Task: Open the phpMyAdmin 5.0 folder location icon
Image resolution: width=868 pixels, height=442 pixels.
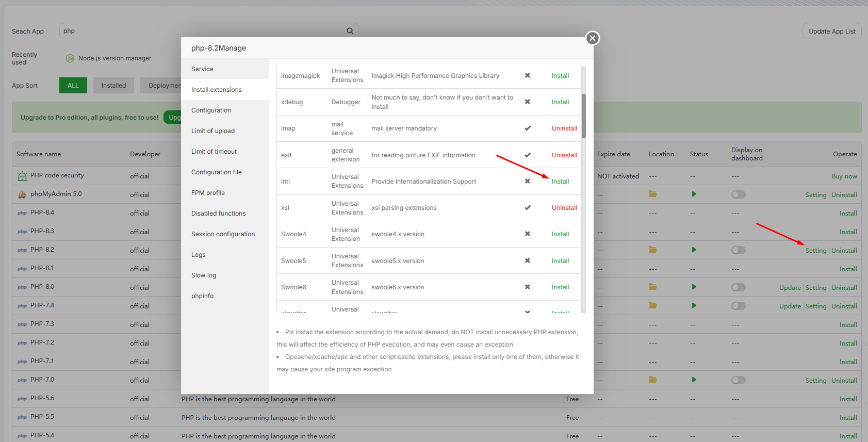Action: [652, 194]
